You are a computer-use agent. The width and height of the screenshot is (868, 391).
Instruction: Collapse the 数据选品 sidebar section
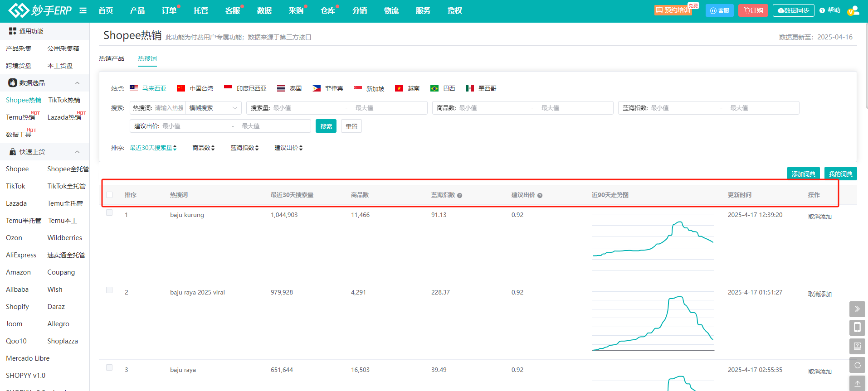77,83
